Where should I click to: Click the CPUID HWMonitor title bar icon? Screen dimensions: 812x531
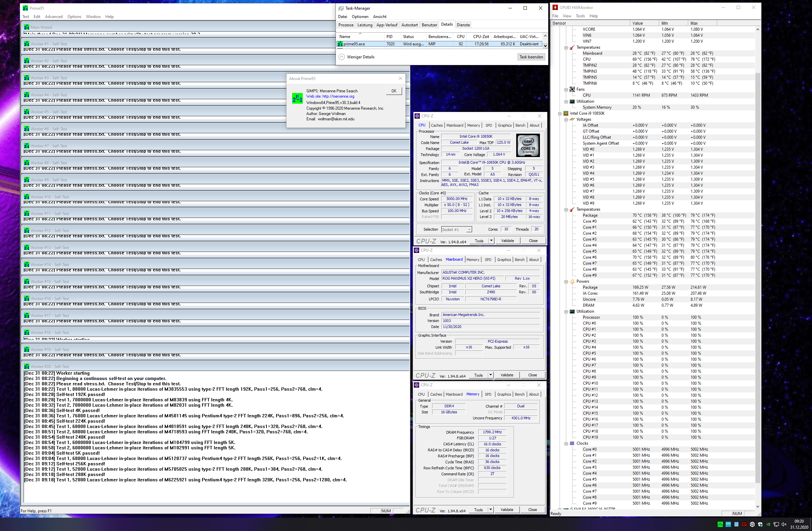556,8
